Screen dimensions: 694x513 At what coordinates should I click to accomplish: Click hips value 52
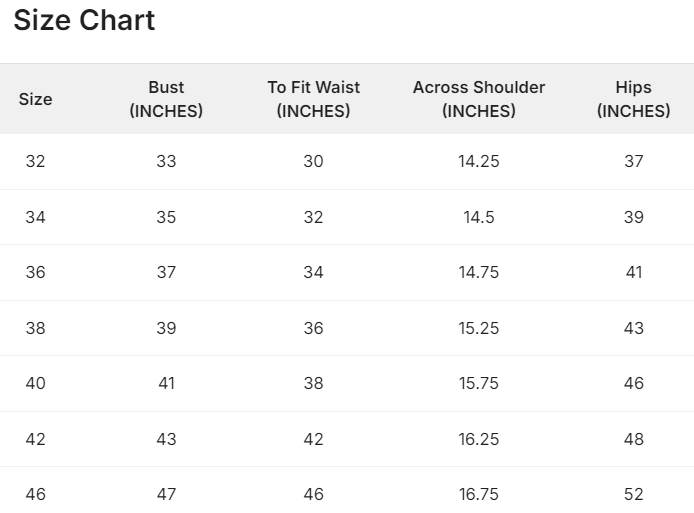coord(633,494)
